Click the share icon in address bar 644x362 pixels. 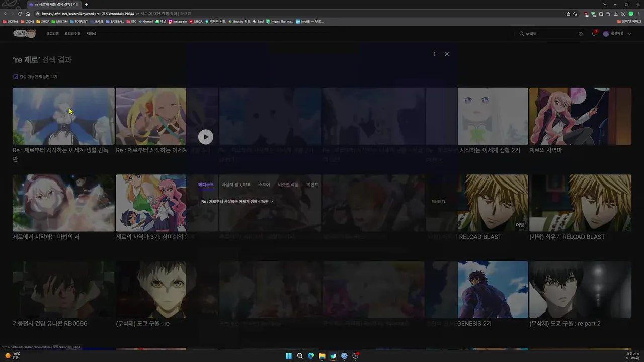[x=568, y=14]
